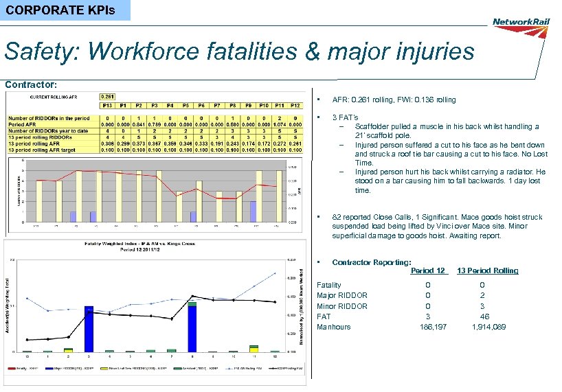Click the CURRENT ROLLING AFR label

point(54,97)
